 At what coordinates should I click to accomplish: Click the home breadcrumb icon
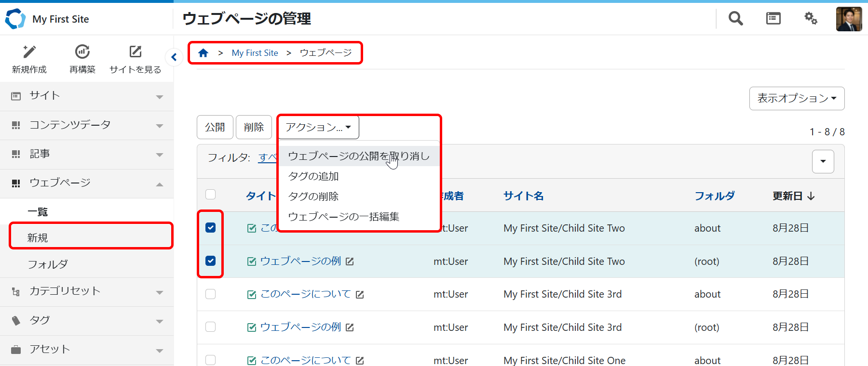(203, 53)
